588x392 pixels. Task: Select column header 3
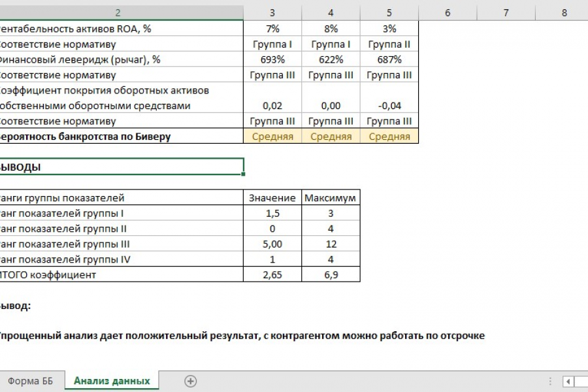click(x=272, y=13)
